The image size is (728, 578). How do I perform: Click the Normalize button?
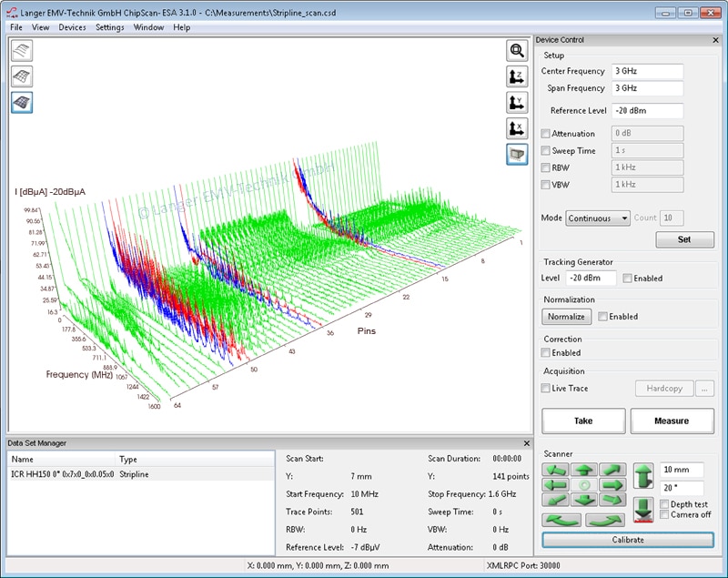(566, 317)
